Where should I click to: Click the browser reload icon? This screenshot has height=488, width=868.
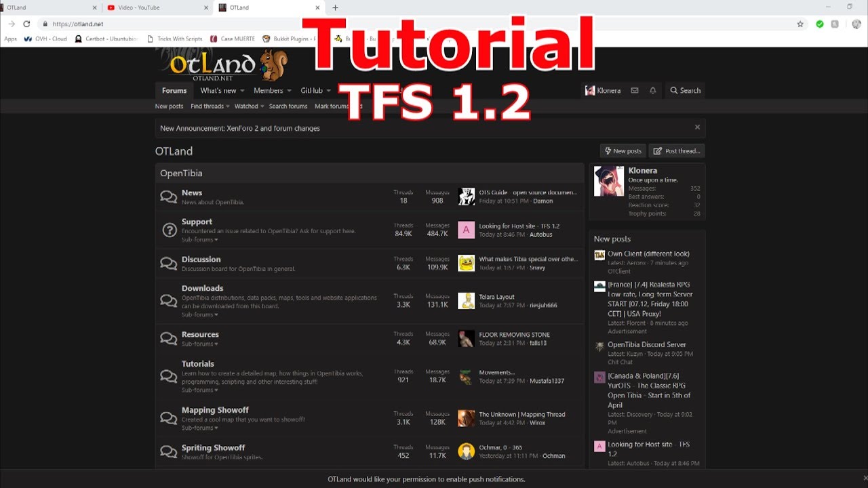(27, 24)
